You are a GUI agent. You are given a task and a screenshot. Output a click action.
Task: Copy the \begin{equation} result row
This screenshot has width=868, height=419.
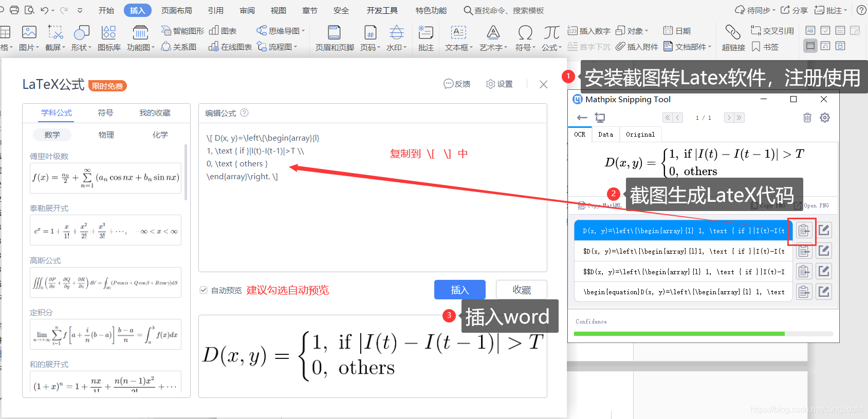pos(804,292)
